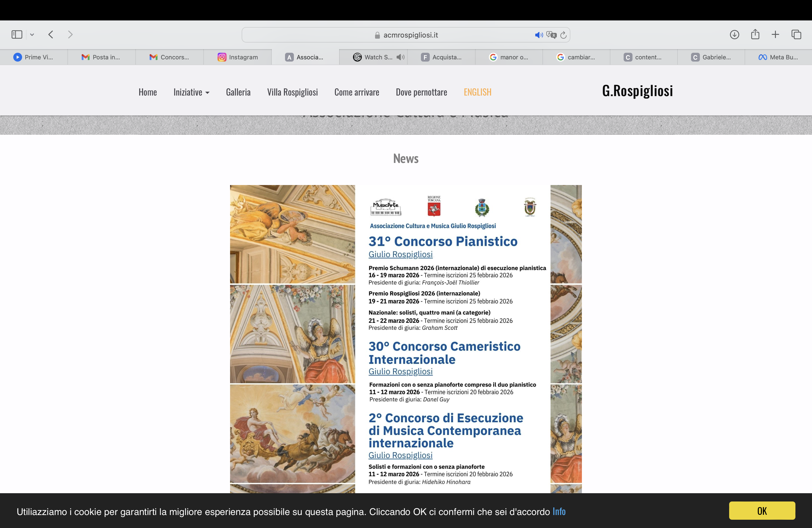
Task: Reload the acmrospigliosi.it page
Action: (x=564, y=35)
